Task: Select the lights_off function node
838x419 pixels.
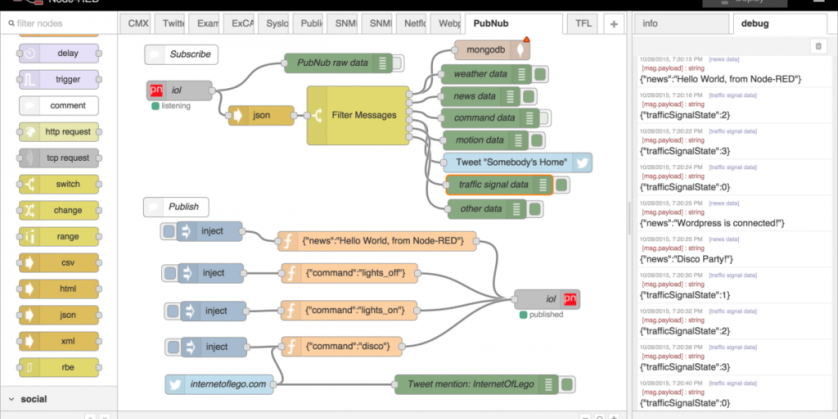Action: 350,274
